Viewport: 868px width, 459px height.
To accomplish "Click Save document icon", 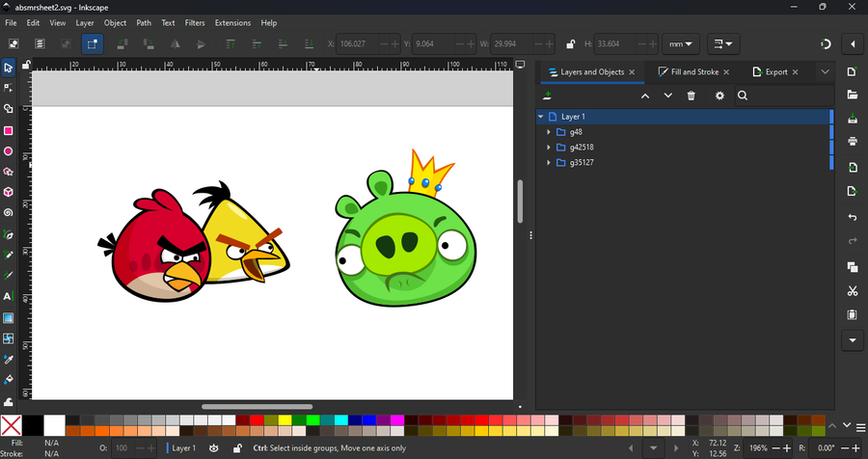I will pyautogui.click(x=853, y=119).
